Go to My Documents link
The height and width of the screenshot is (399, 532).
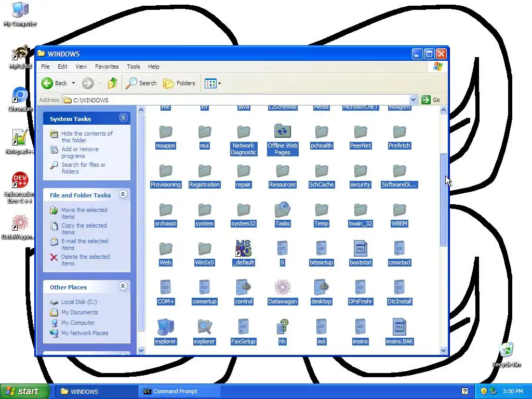click(79, 312)
